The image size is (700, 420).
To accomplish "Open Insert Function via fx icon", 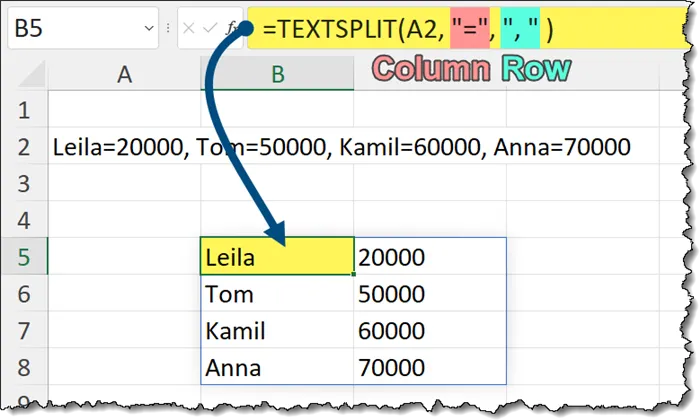I will 233,30.
